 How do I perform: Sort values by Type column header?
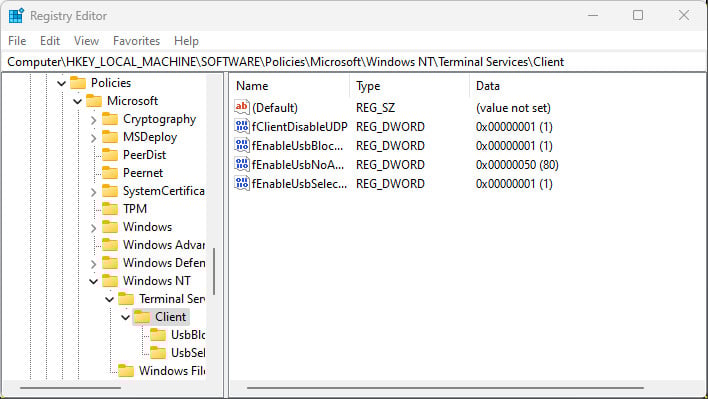point(410,86)
